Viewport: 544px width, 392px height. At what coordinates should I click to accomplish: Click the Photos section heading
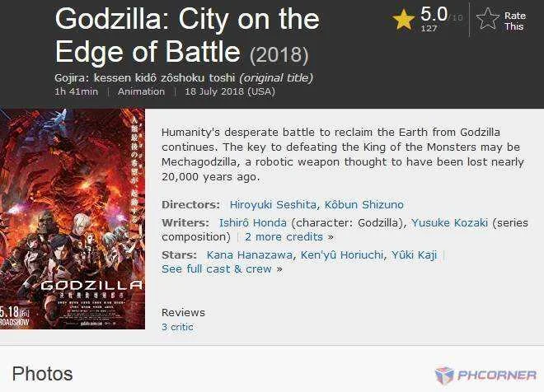42,374
